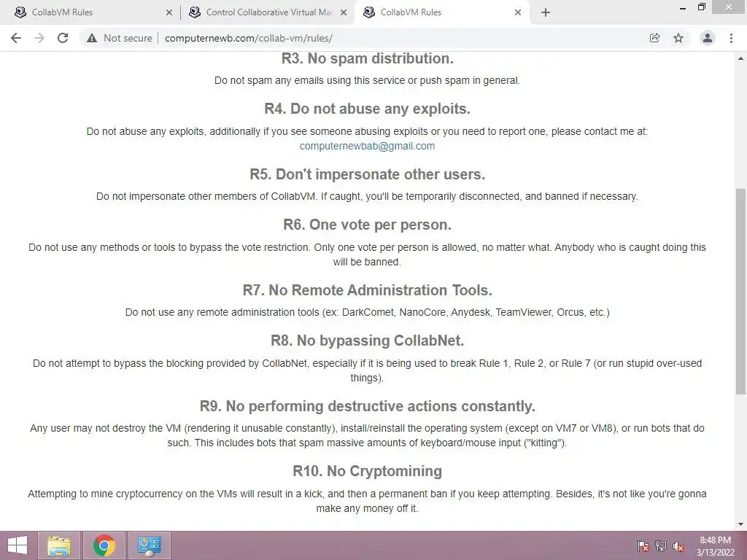
Task: Click the heading R3. No spam distribution.
Action: 368,58
